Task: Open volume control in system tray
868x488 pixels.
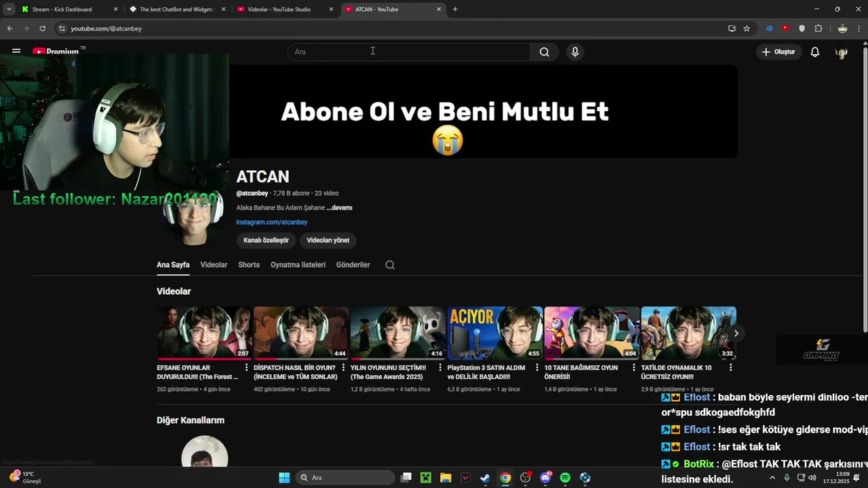Action: coord(812,478)
